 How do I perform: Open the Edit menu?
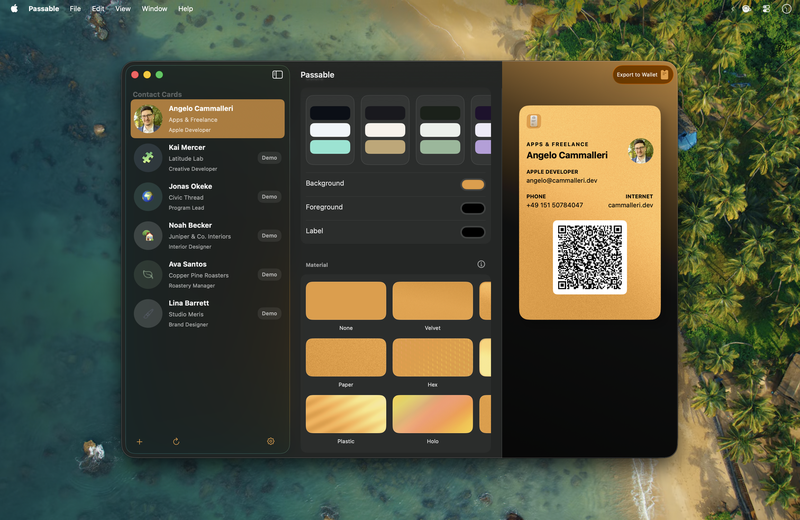98,9
